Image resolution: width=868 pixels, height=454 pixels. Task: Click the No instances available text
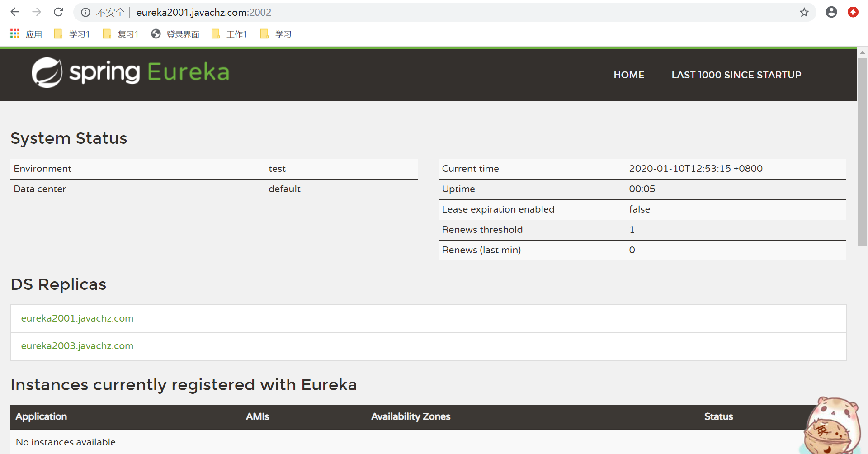tap(66, 442)
